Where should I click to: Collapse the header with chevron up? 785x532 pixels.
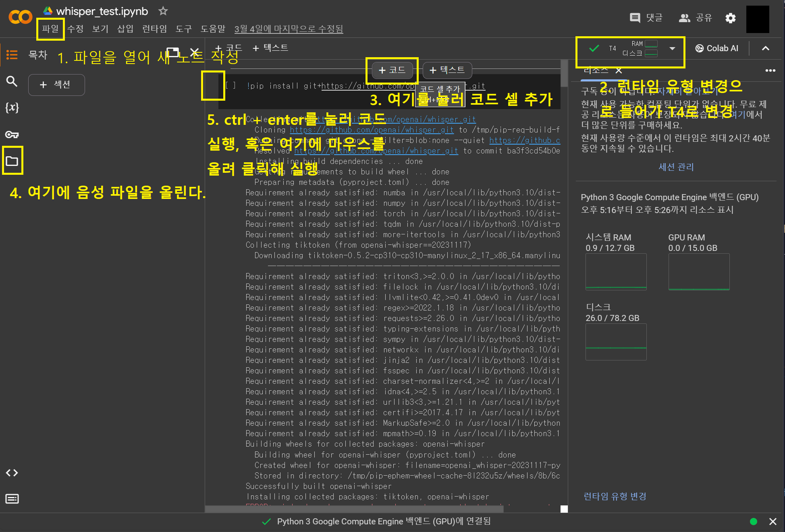766,48
